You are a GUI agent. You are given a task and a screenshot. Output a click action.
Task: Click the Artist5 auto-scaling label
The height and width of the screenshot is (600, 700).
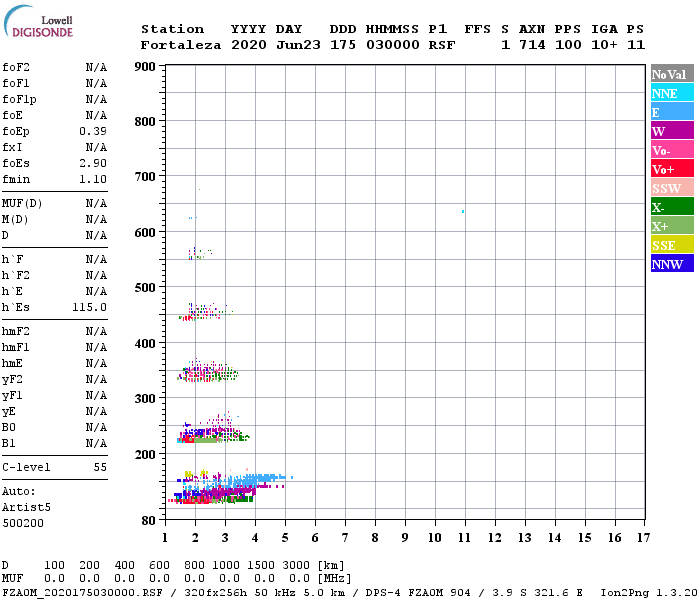(x=26, y=508)
